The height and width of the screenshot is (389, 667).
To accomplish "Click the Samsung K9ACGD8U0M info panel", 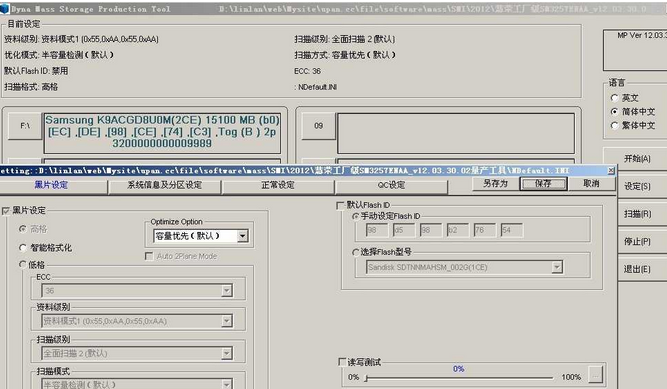I will click(x=162, y=133).
